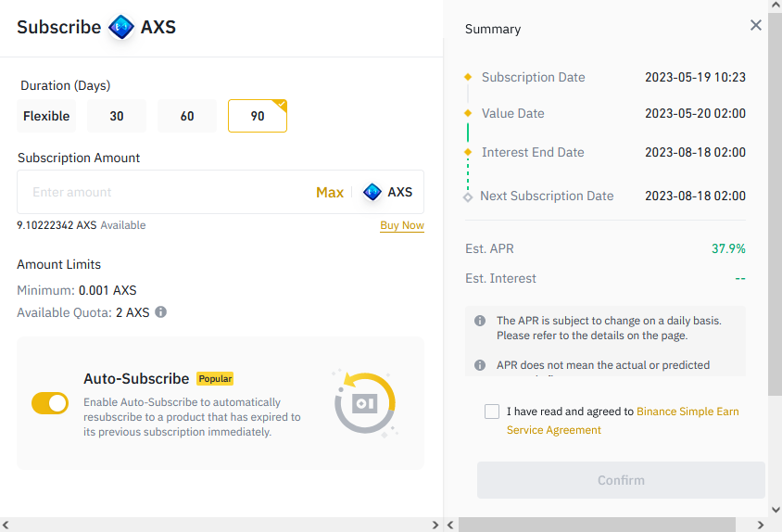Close the Summary panel with the X

756,26
